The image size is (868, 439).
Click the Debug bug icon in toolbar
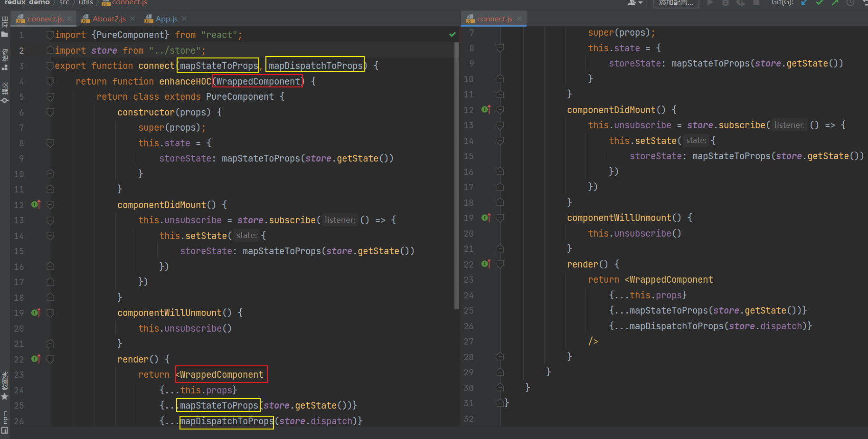pos(726,2)
